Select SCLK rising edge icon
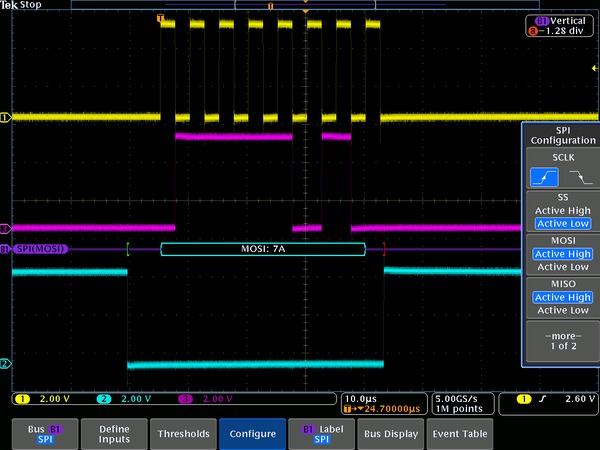The image size is (600, 450). tap(545, 177)
